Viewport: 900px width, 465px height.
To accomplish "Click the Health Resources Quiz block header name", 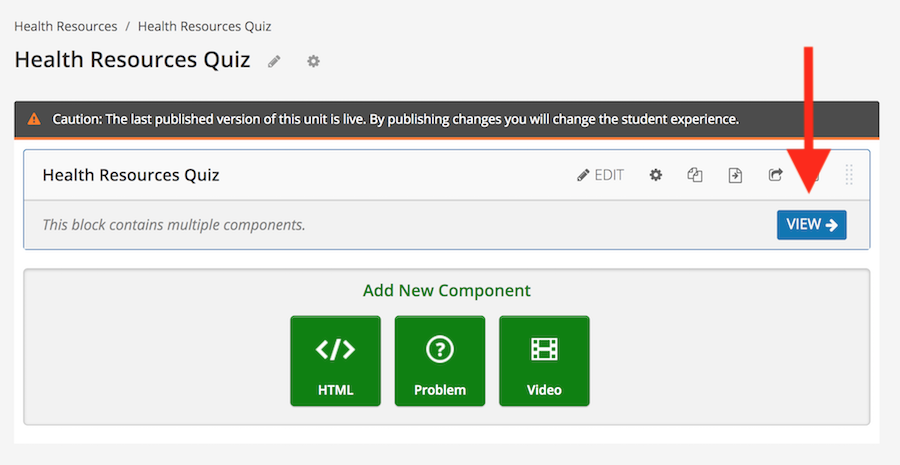I will (x=131, y=175).
